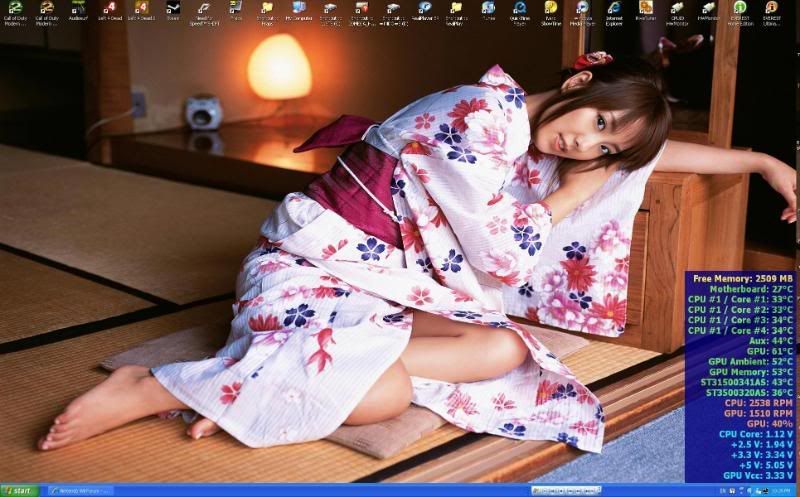Launch the Nero ShowTime shortcut
Screen dimensions: 800x497
(x=551, y=13)
